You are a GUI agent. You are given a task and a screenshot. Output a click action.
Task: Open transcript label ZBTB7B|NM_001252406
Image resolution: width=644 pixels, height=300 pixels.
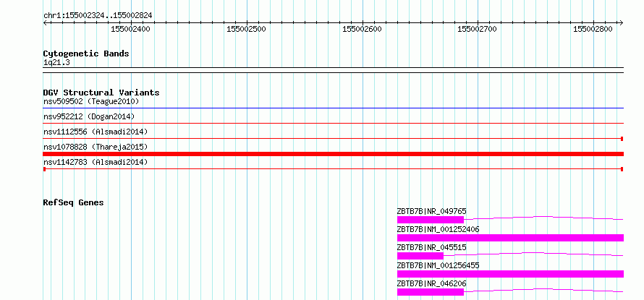pos(438,229)
